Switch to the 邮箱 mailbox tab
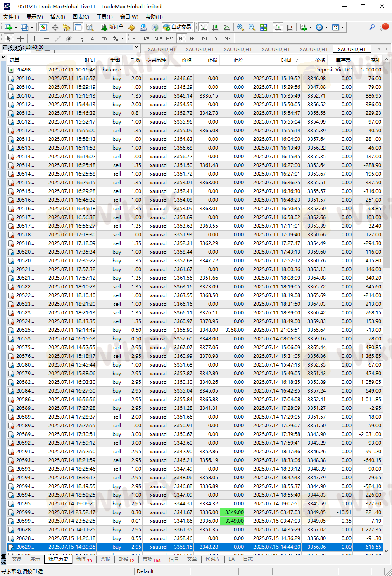Viewport: 392px width, 576px height. 126,559
